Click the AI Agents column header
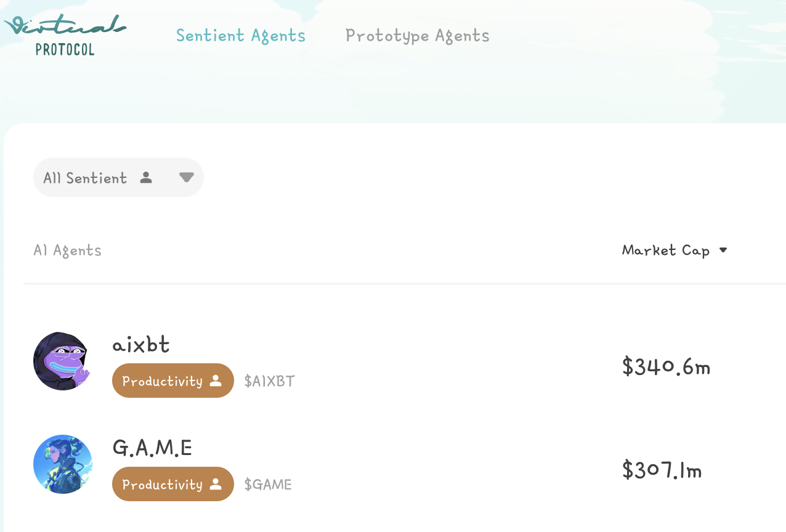Viewport: 786px width, 532px height. coord(68,251)
